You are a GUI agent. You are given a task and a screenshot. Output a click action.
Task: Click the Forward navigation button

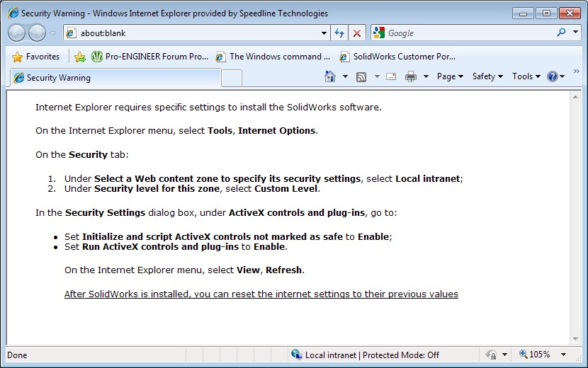pos(37,33)
